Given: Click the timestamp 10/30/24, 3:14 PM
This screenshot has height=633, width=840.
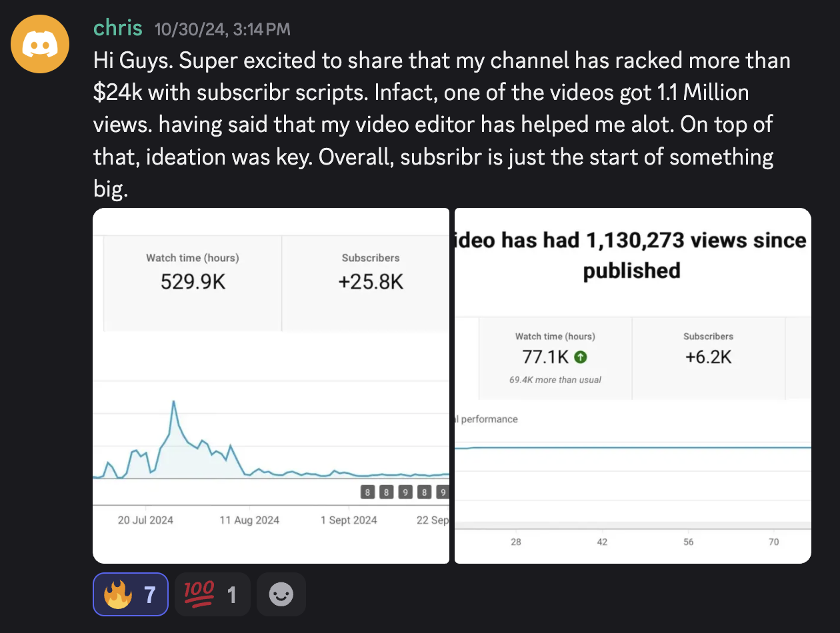Looking at the screenshot, I should pyautogui.click(x=222, y=29).
